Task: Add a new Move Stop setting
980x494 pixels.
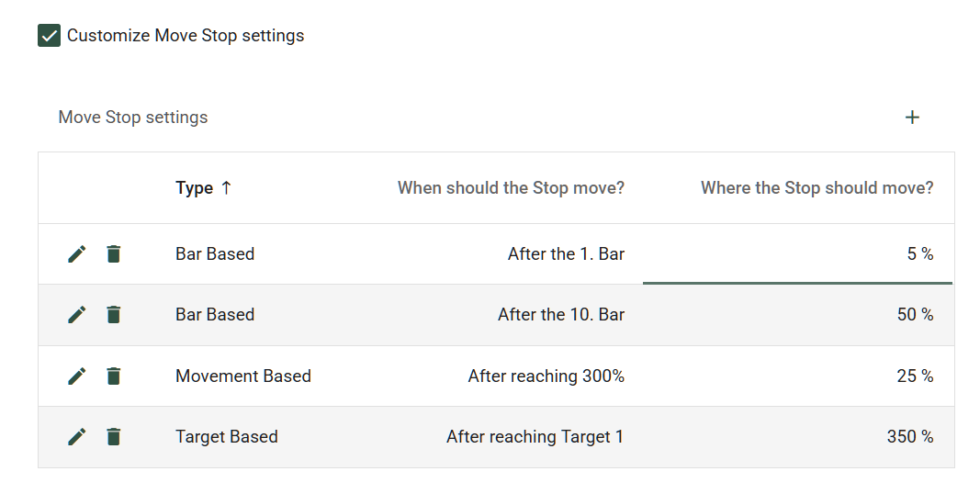Action: (912, 118)
